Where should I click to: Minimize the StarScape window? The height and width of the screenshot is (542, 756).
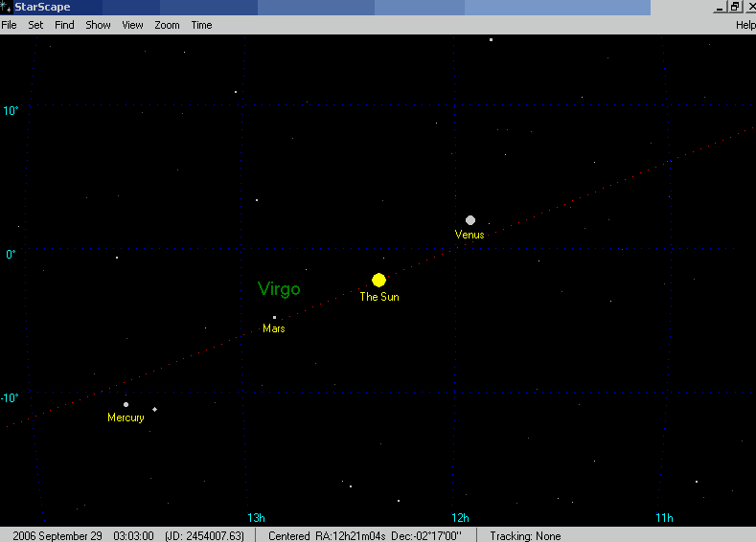click(x=720, y=7)
